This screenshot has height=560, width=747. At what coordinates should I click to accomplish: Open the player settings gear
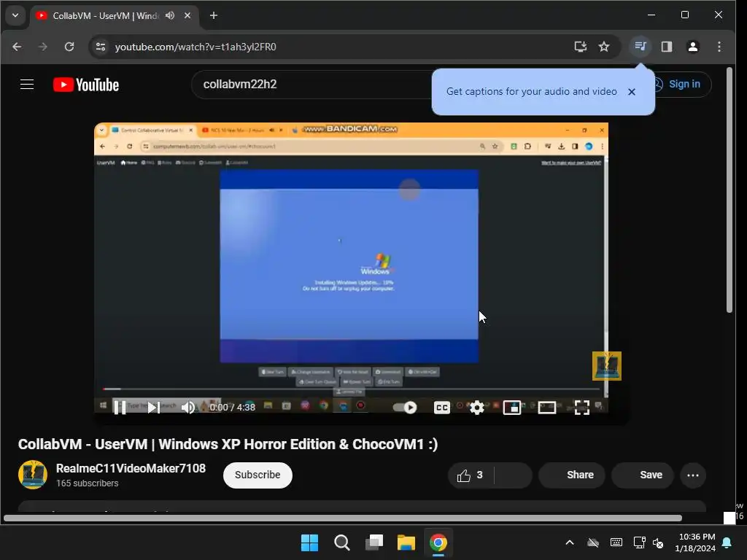tap(476, 407)
